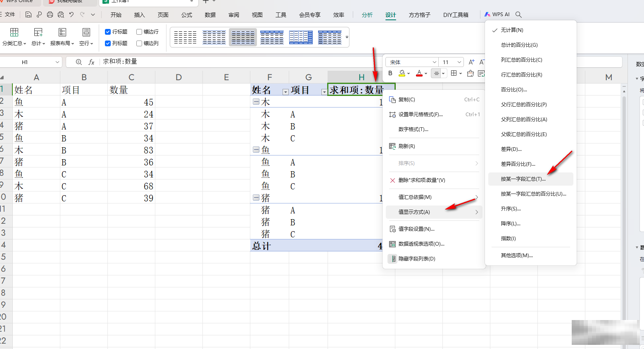Switch to the 方方格子 ribbon tab
This screenshot has height=349, width=644.
[419, 15]
